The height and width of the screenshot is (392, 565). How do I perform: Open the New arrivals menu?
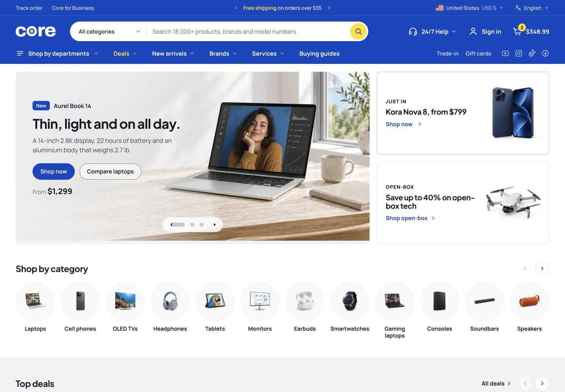(173, 53)
